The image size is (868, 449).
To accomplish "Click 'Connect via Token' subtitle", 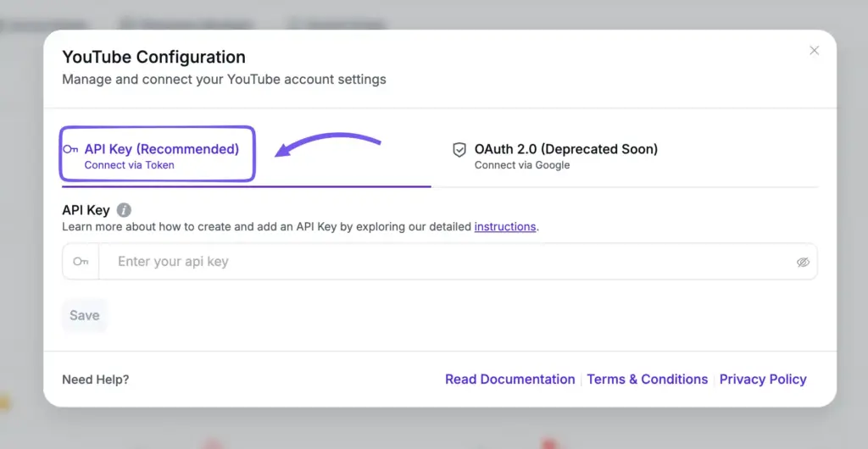I will [x=130, y=165].
